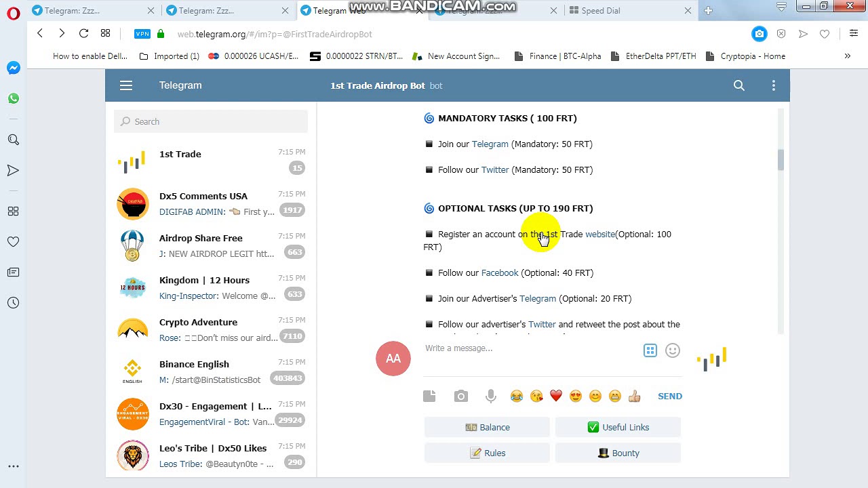Open Facebook optional task link
The image size is (868, 488).
click(499, 272)
